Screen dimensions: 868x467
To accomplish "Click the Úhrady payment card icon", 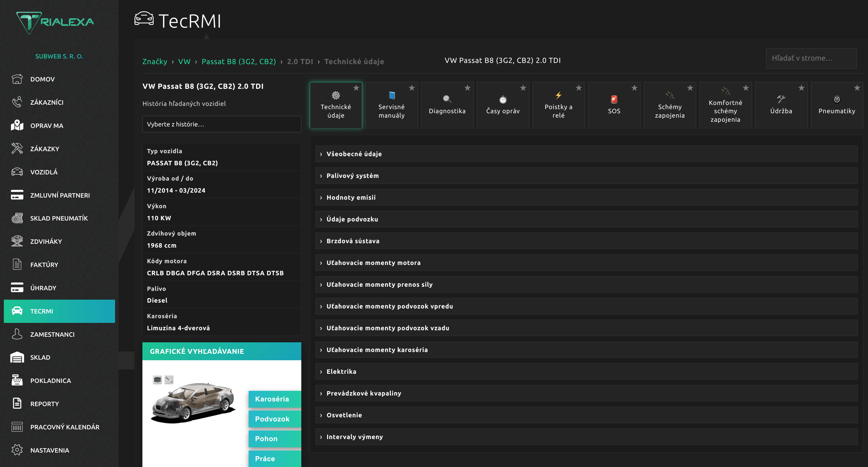I will 17,288.
